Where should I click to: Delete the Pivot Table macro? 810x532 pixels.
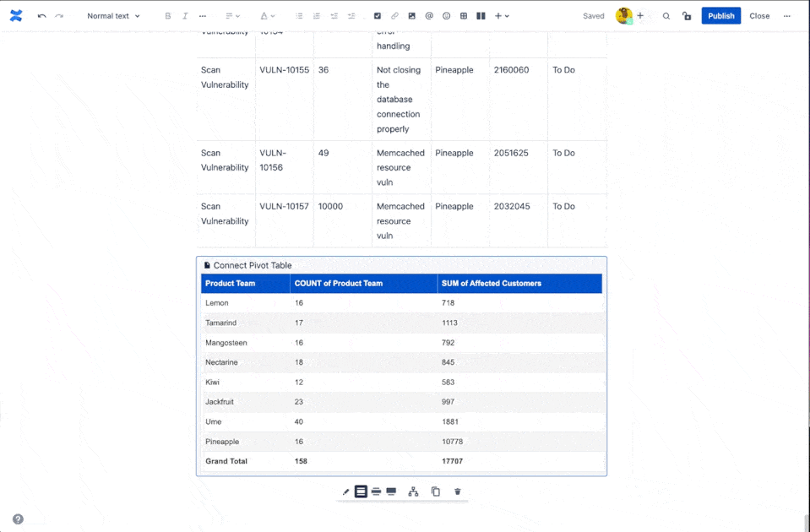pos(457,491)
